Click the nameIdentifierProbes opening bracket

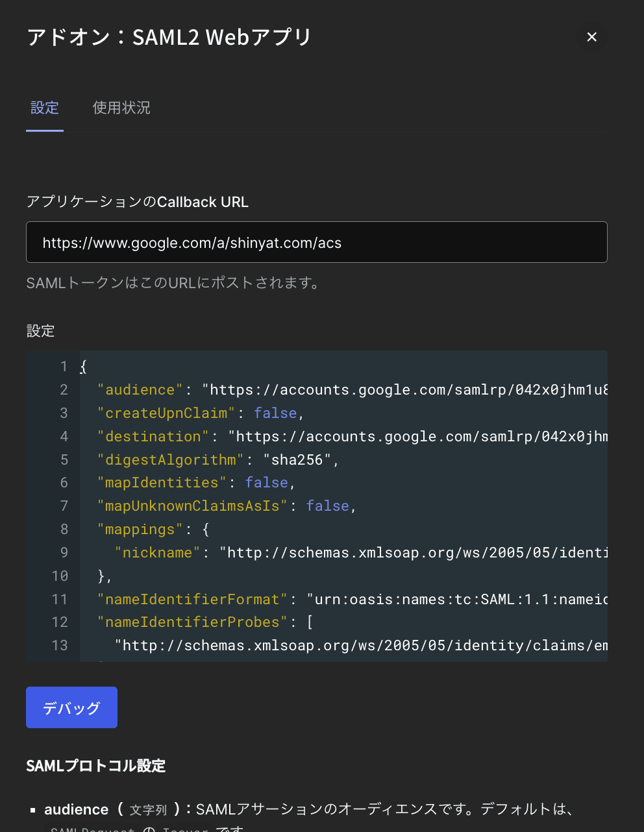(x=310, y=622)
